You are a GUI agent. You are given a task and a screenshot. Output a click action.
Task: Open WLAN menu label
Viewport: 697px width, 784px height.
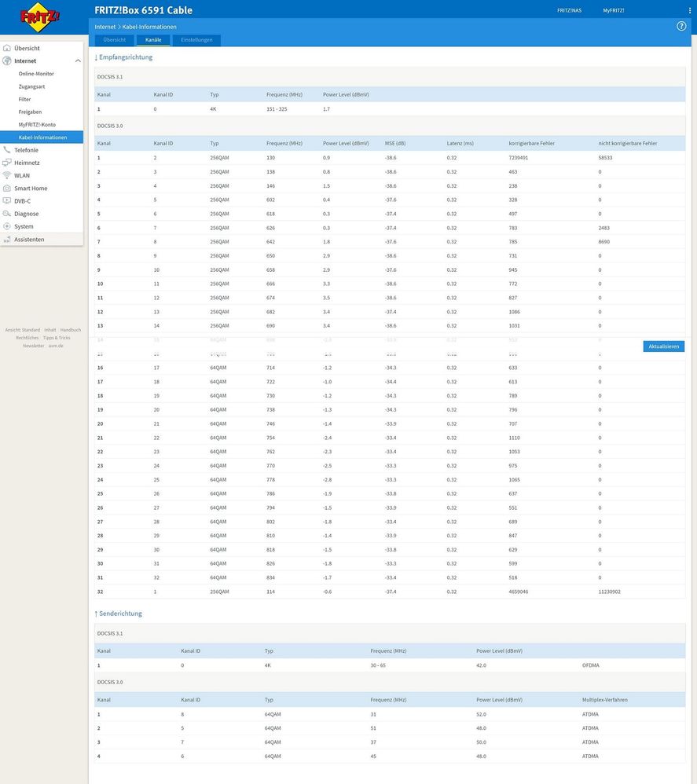[x=22, y=175]
